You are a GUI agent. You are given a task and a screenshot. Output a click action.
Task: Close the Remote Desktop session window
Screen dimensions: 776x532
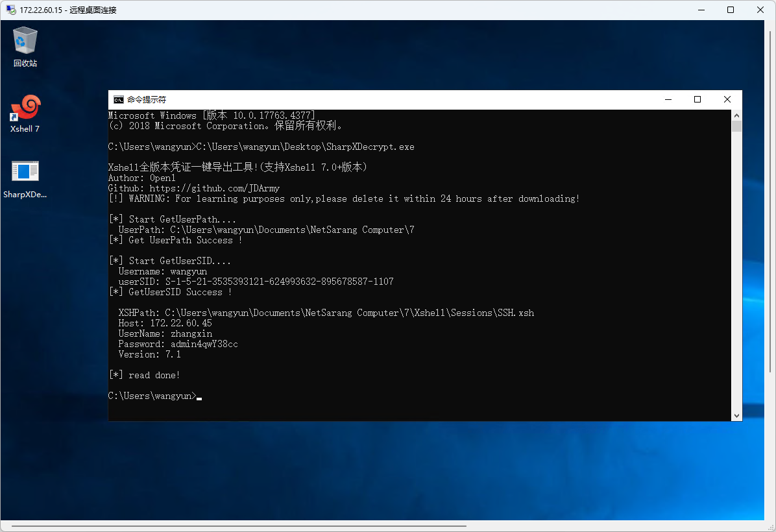760,10
